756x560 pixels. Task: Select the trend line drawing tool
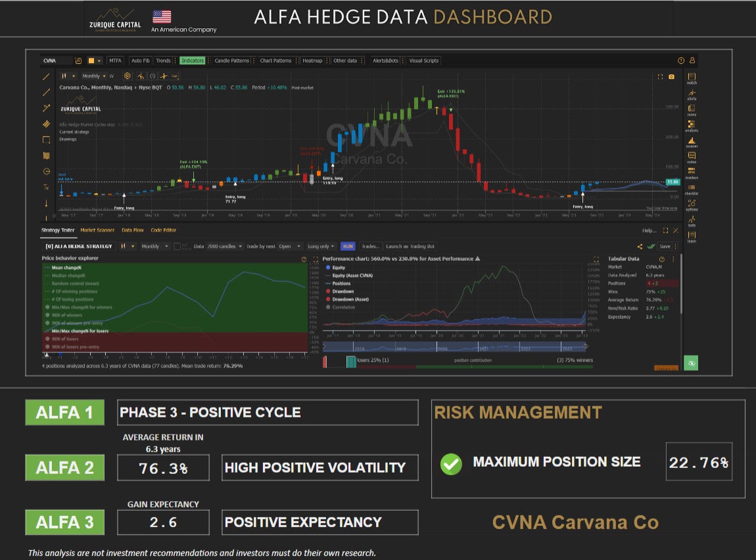point(46,77)
